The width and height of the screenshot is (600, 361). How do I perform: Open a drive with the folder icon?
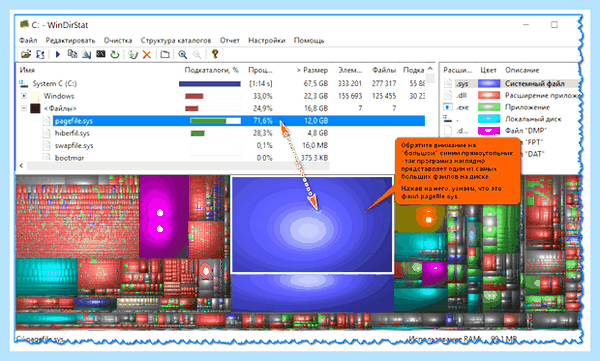click(26, 54)
